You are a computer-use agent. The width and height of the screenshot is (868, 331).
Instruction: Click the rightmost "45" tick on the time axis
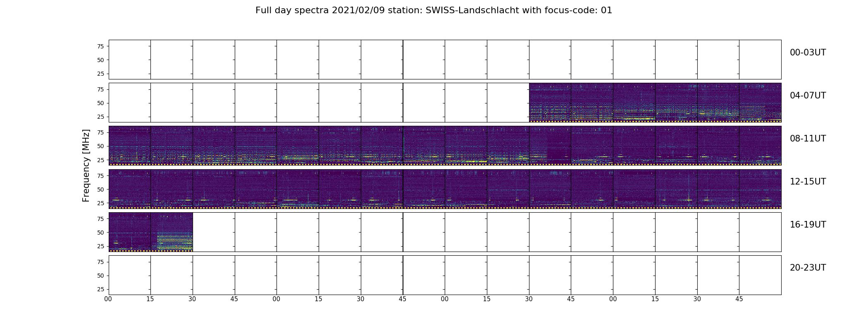tap(739, 299)
